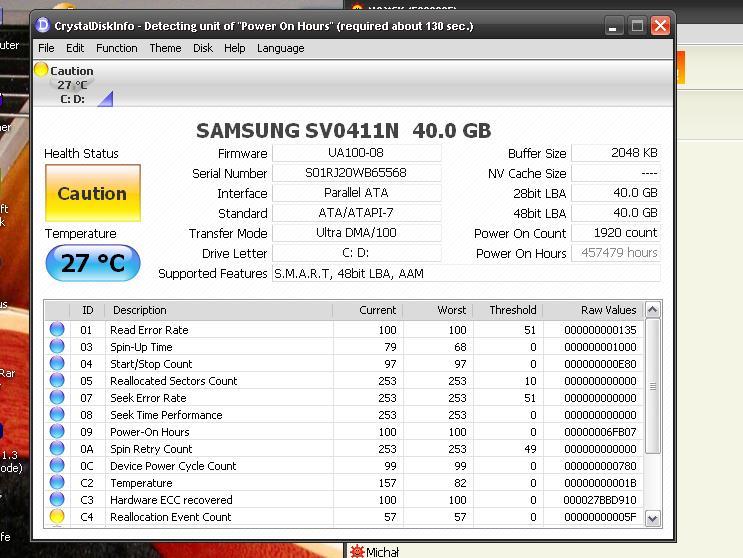This screenshot has width=743, height=558.
Task: Click the Standard value ATA/ATAPI-7
Action: (x=356, y=213)
